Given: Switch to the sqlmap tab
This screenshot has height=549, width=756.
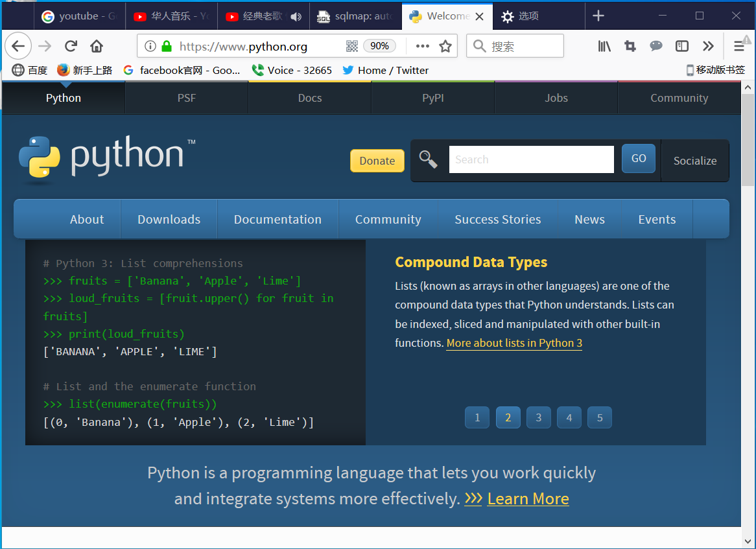Looking at the screenshot, I should tap(355, 16).
